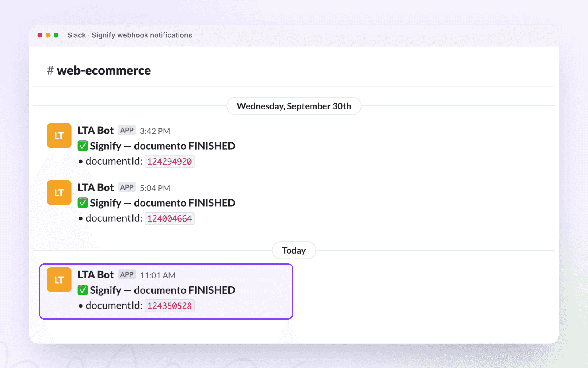Click the LT avatar of the 3:42 PM message
Image resolution: width=588 pixels, height=368 pixels.
(x=59, y=136)
